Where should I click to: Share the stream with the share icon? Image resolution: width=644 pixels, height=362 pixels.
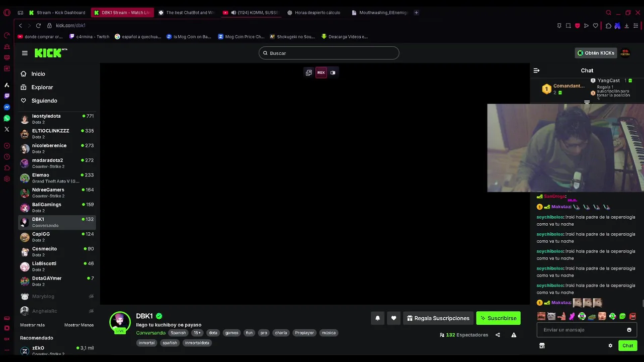[x=498, y=335]
